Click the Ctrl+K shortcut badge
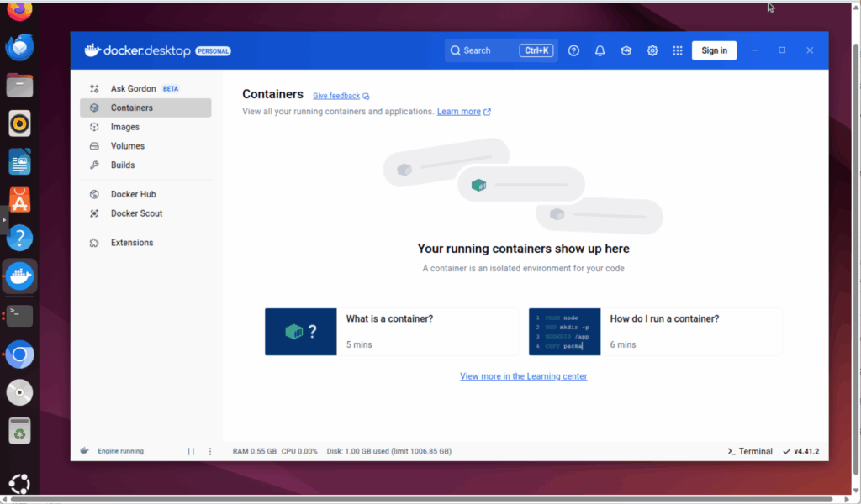 (536, 50)
